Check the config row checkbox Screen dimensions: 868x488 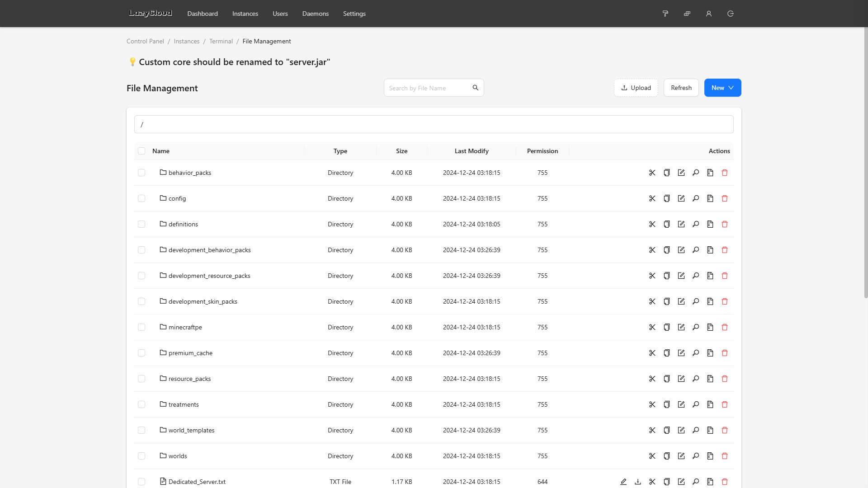pyautogui.click(x=142, y=198)
